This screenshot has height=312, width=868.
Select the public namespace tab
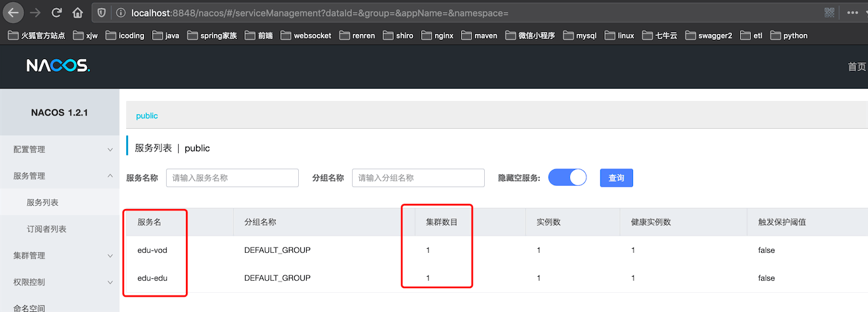click(147, 116)
